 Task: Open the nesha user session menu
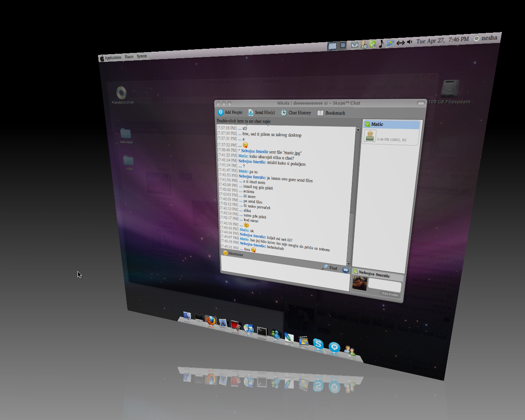486,38
